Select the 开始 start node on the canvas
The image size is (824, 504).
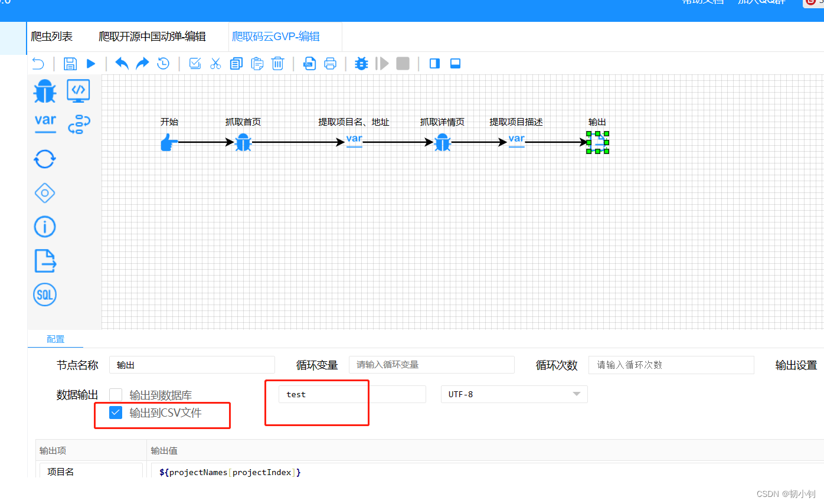pos(169,142)
